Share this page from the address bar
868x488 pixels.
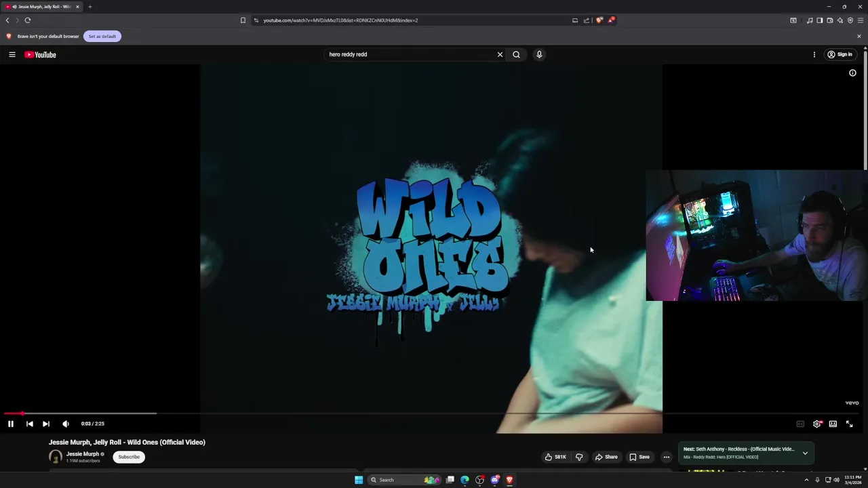(587, 20)
